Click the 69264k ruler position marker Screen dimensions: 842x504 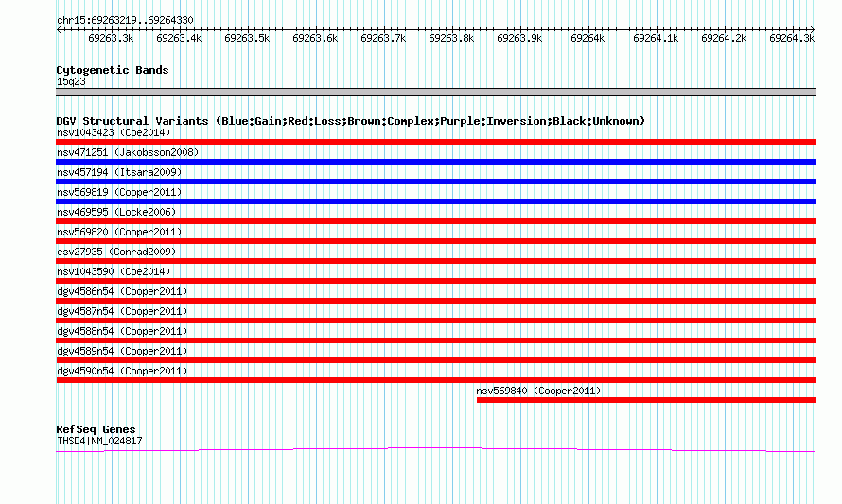coord(588,38)
